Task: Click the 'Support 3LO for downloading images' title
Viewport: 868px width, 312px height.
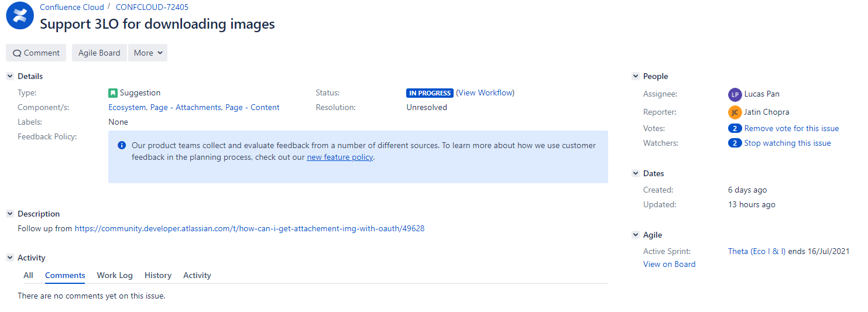Action: point(157,24)
